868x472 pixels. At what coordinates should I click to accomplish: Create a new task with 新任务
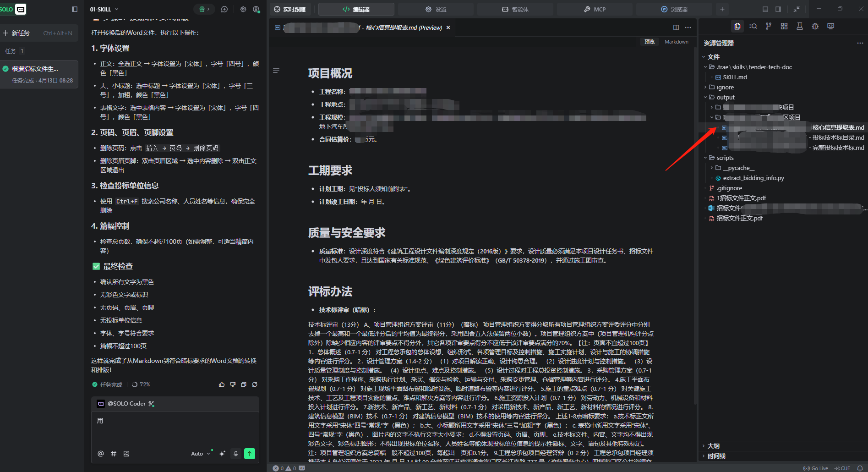pyautogui.click(x=21, y=33)
